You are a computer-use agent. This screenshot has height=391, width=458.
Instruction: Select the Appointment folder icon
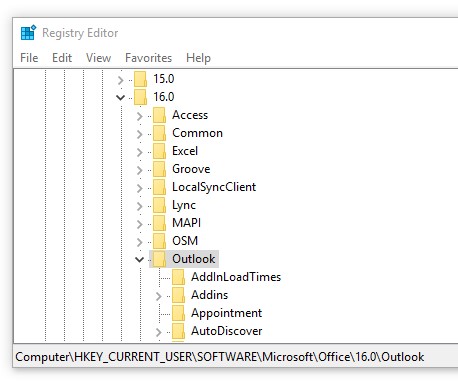click(x=179, y=313)
